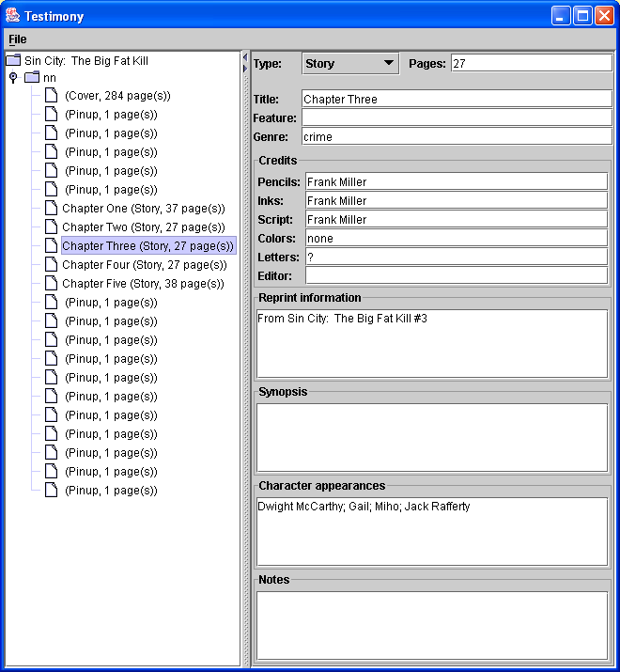Click the Inks field with Frank Miller
The image size is (620, 672).
pyautogui.click(x=457, y=200)
